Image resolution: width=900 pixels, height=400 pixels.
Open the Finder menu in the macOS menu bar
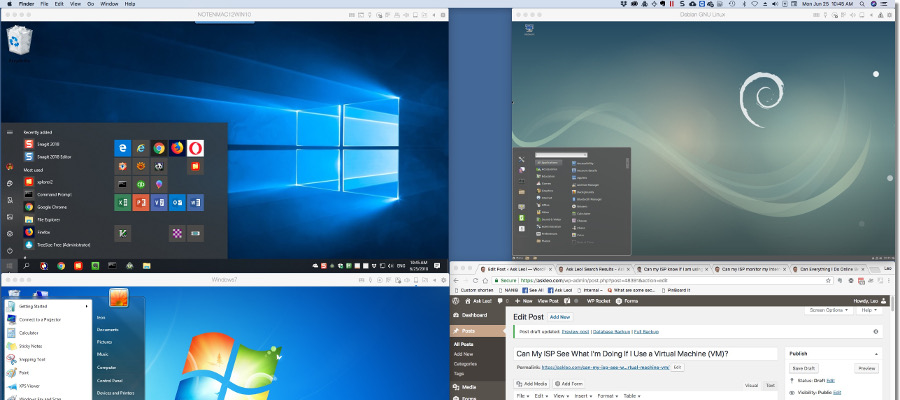point(27,3)
